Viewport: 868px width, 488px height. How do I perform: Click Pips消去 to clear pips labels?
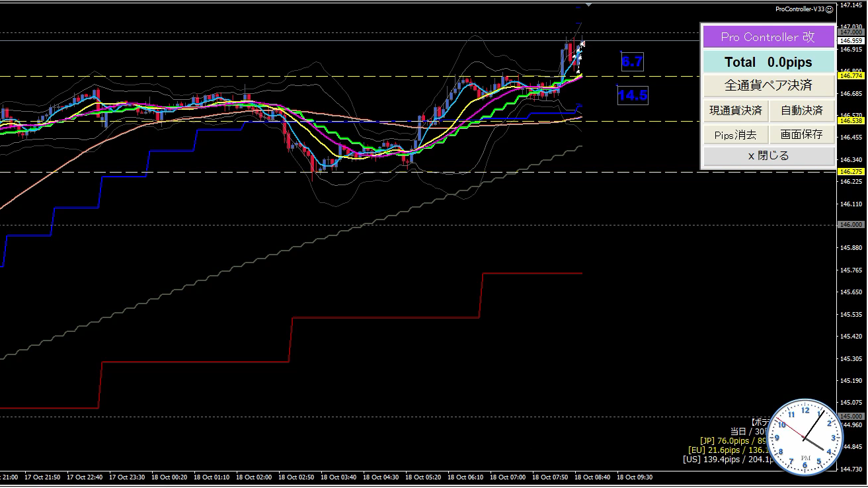(735, 135)
